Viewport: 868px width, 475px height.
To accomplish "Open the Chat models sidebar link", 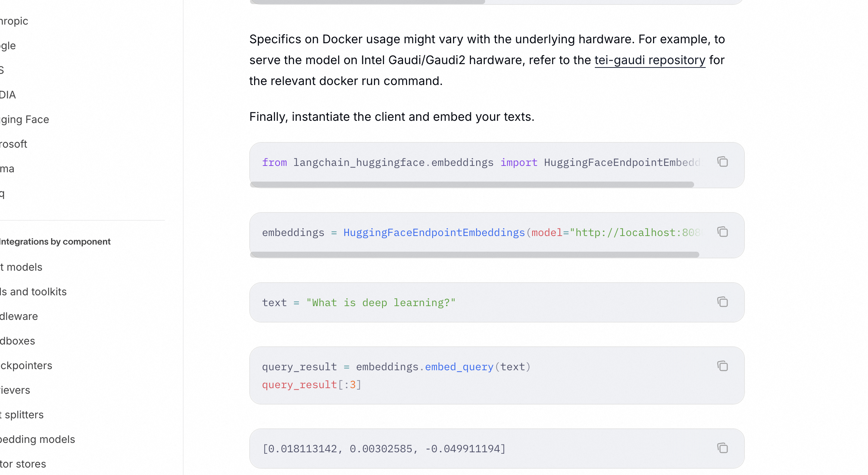I will [22, 267].
